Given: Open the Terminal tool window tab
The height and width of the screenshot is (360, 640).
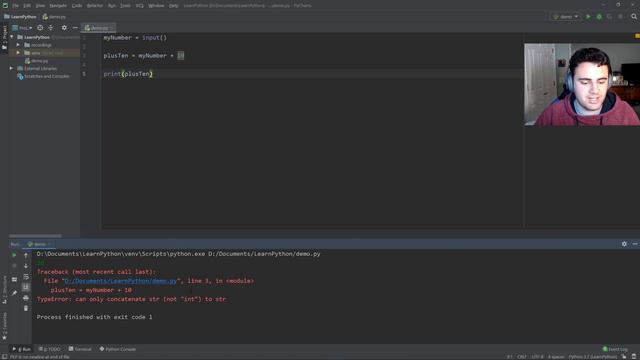Looking at the screenshot, I should point(80,349).
